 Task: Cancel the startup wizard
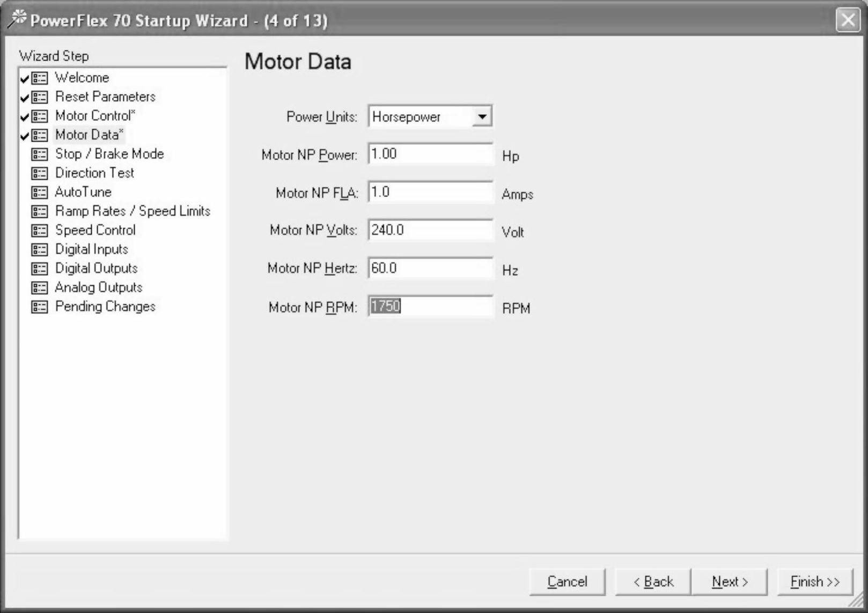(x=567, y=582)
